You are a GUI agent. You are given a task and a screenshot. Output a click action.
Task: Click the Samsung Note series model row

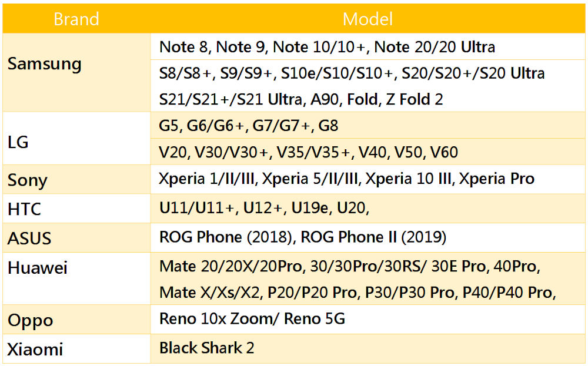[368, 47]
